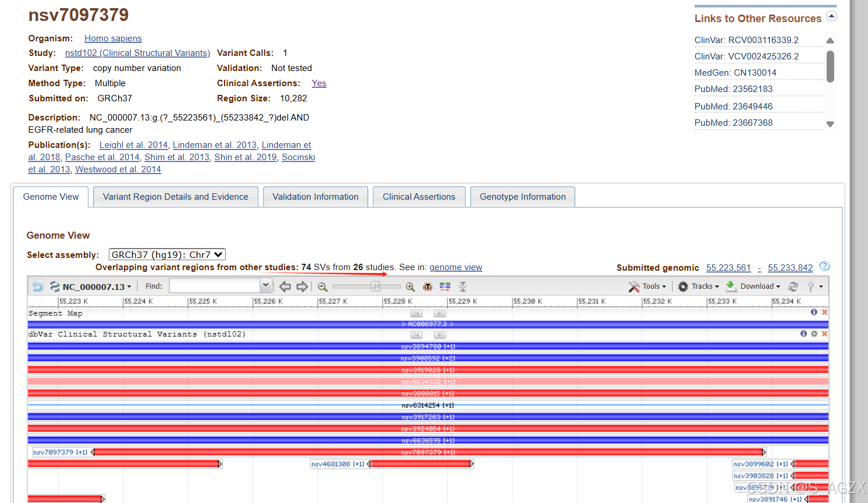Zoom in with the plus magnifier
Screen dimensions: 868x503
pos(410,286)
